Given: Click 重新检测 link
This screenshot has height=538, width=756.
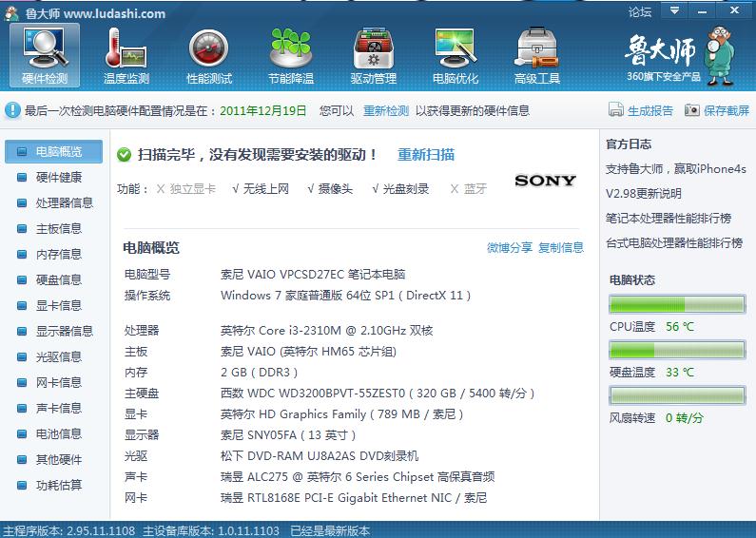Looking at the screenshot, I should click(386, 111).
